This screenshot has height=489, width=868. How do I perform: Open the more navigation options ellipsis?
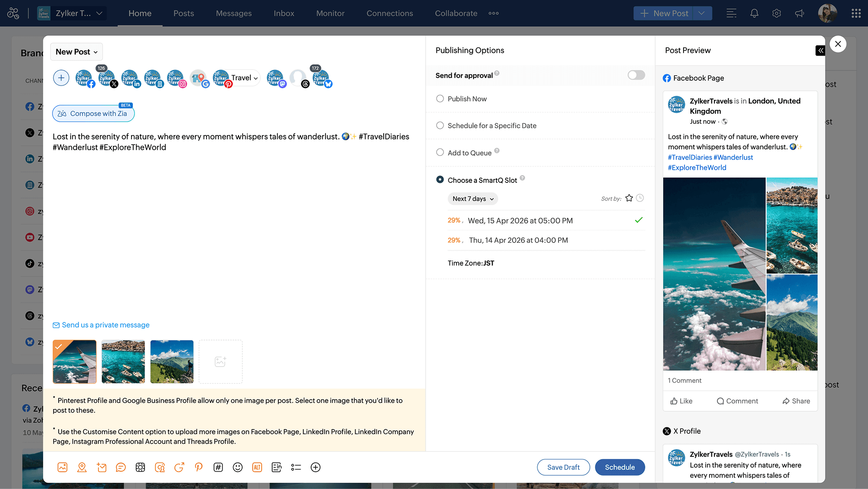(493, 13)
